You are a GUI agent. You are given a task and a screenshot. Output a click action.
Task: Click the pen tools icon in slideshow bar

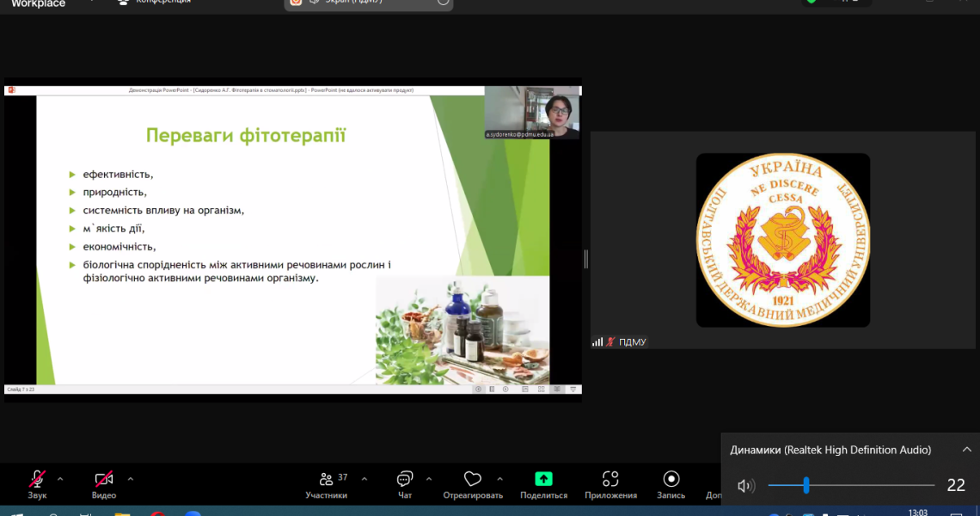tap(492, 389)
